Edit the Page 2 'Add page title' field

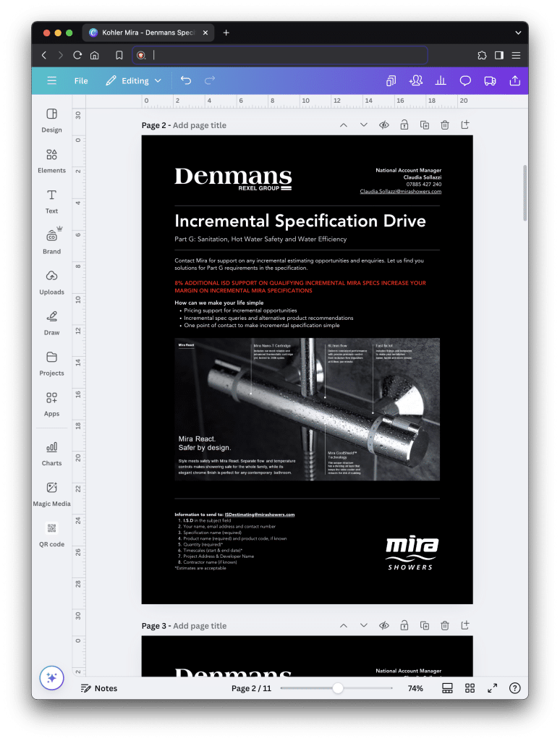click(x=200, y=125)
